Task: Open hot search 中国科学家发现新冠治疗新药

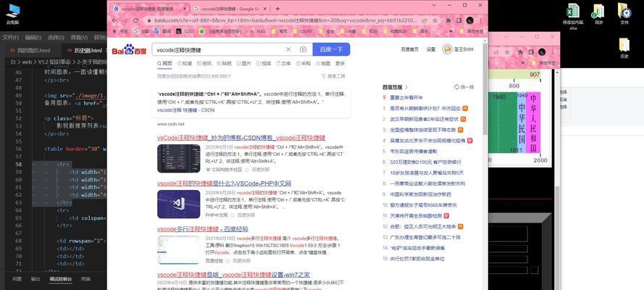Action: coord(420,194)
